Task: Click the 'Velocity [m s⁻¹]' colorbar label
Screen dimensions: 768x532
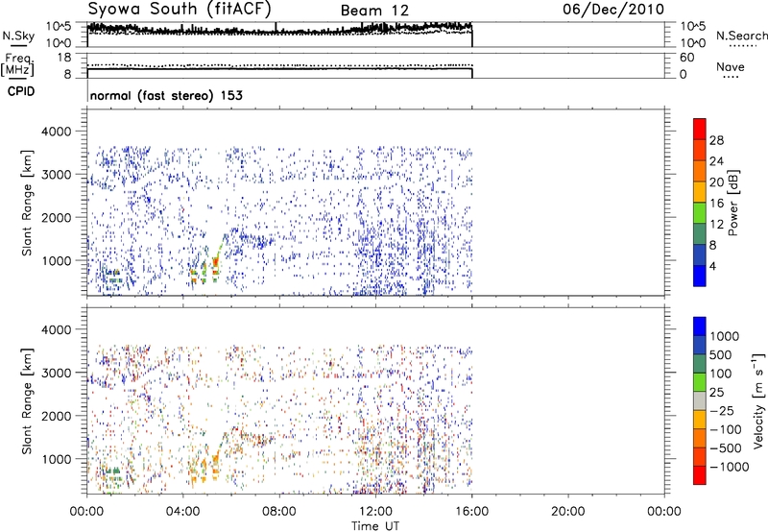Action: pyautogui.click(x=758, y=400)
